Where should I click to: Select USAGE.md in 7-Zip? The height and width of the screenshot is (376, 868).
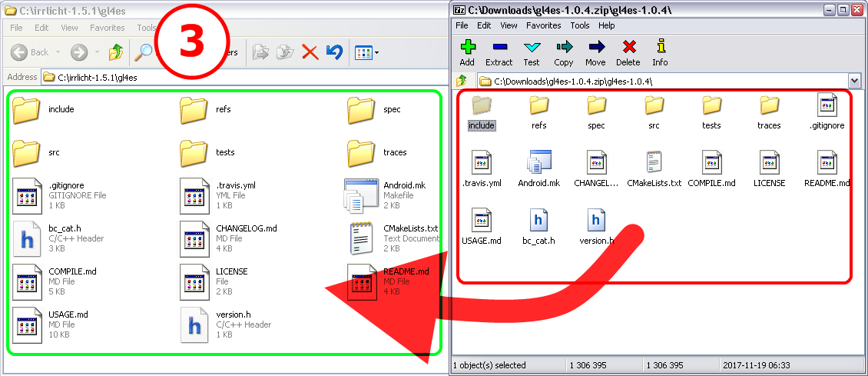click(x=481, y=227)
